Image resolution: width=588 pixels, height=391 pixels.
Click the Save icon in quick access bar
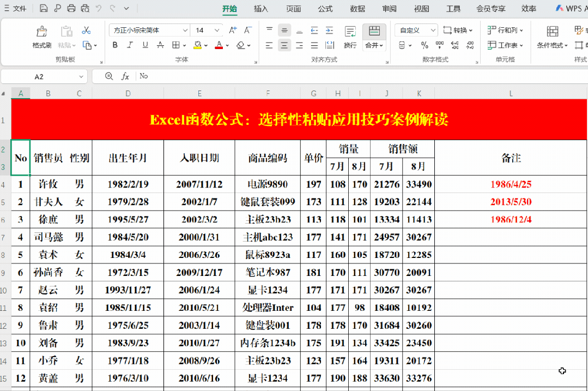coord(44,9)
